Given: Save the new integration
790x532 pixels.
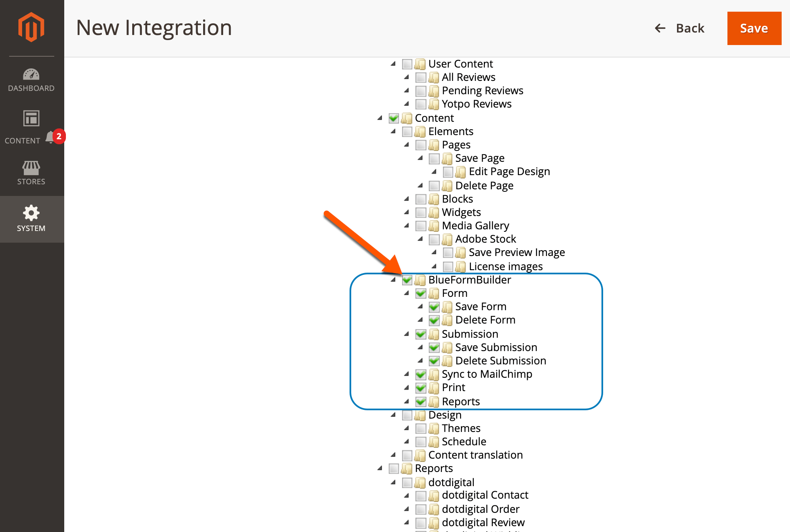Looking at the screenshot, I should tap(754, 28).
